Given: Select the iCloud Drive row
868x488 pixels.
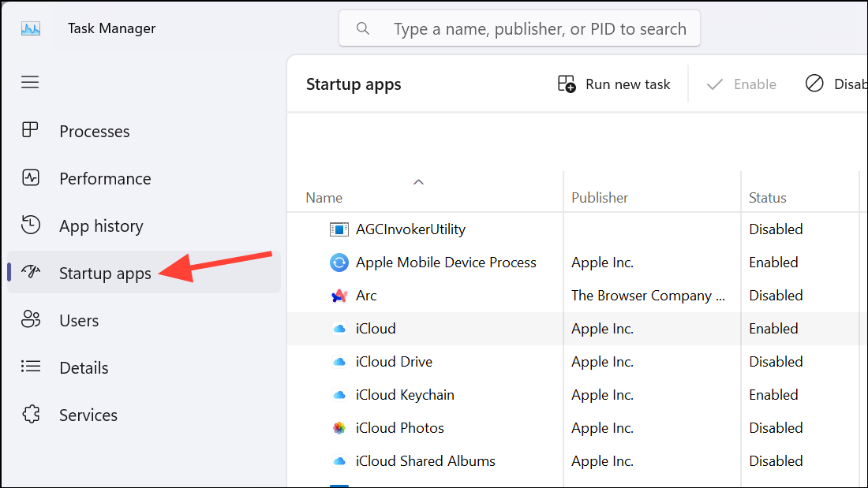Looking at the screenshot, I should coord(577,362).
